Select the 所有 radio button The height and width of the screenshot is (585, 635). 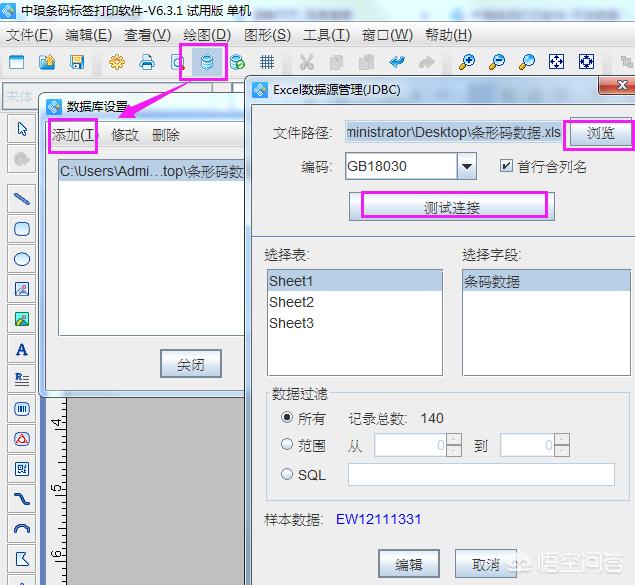pos(287,417)
